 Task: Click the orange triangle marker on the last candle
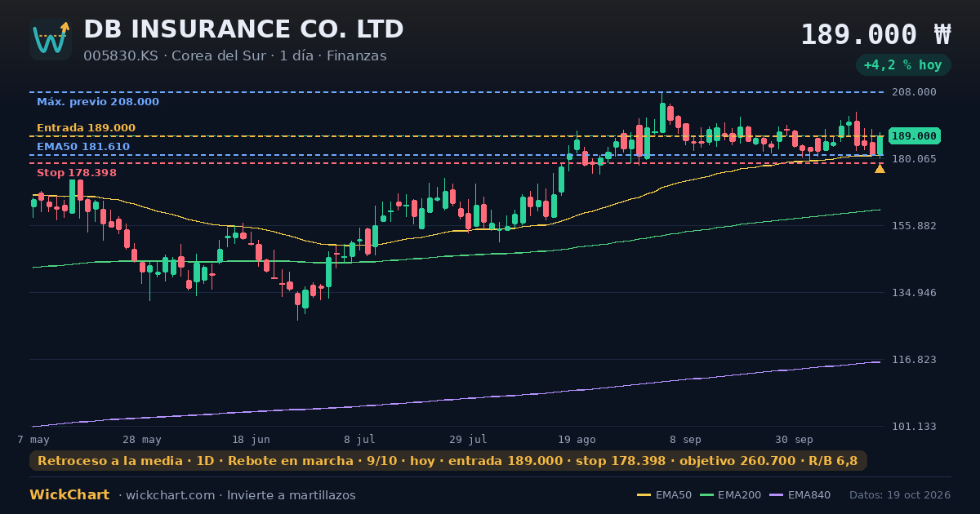(880, 168)
